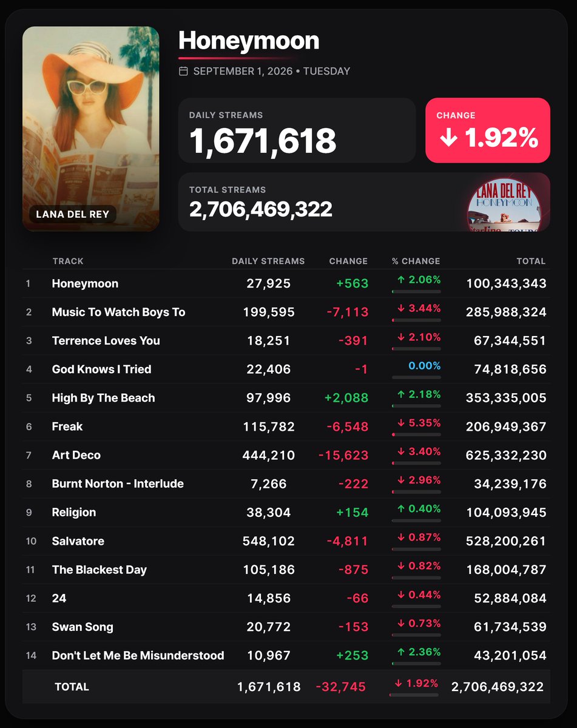Viewport: 577px width, 728px height.
Task: Click Swan Song total 61,734,539
Action: coord(510,627)
